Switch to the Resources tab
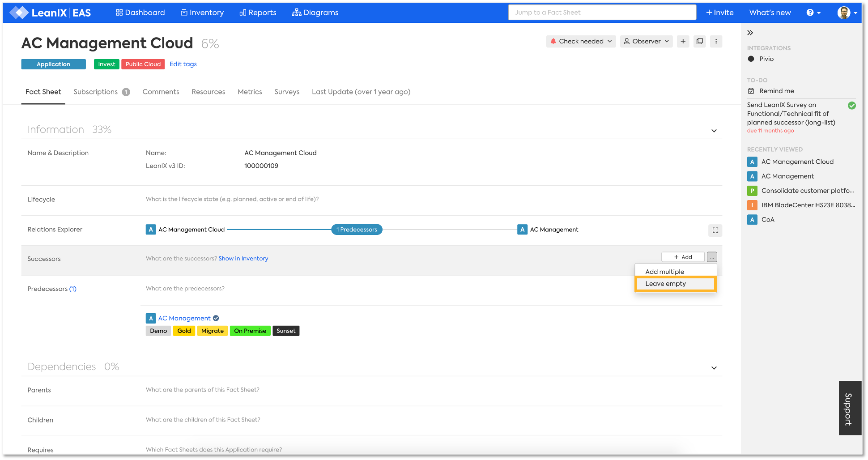 208,92
